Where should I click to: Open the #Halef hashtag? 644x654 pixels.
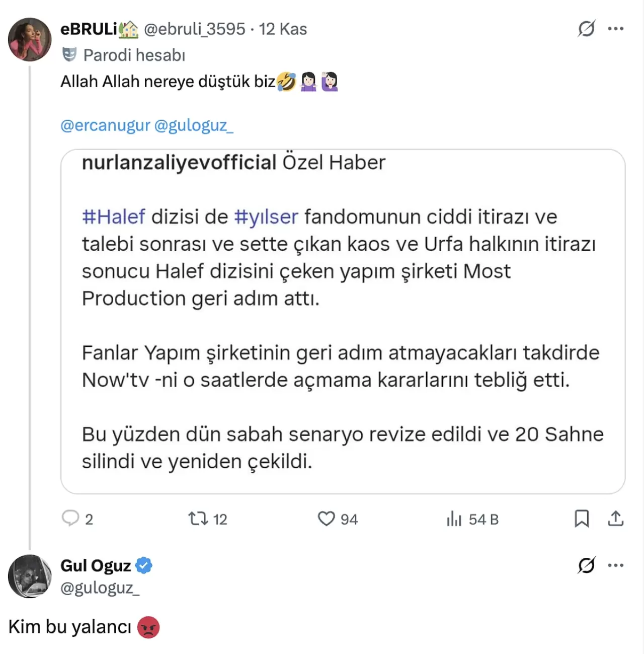click(114, 217)
